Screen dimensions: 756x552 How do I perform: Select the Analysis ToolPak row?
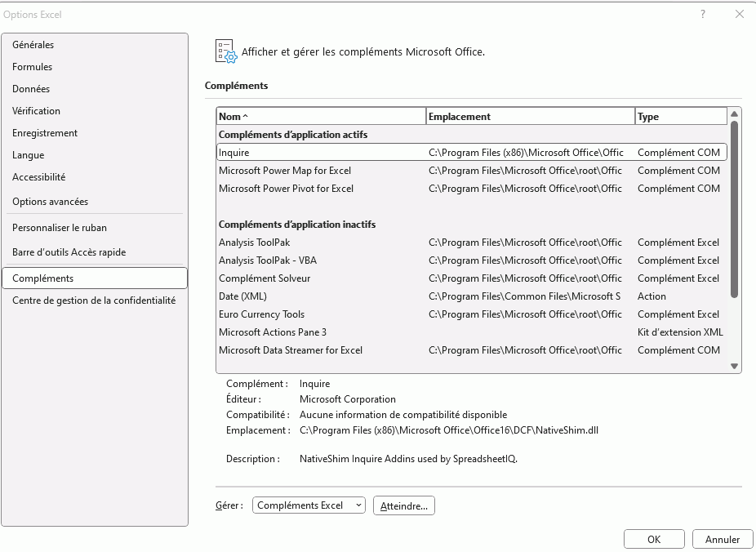(472, 243)
